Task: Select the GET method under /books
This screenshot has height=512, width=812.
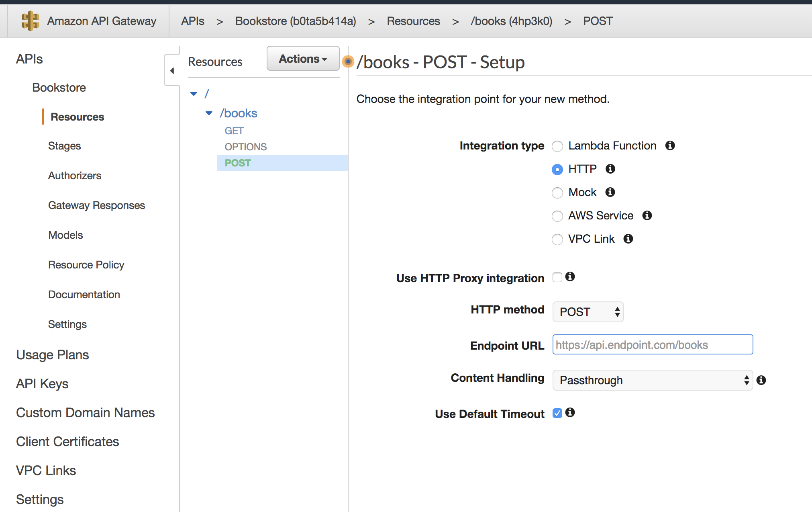Action: (x=234, y=131)
